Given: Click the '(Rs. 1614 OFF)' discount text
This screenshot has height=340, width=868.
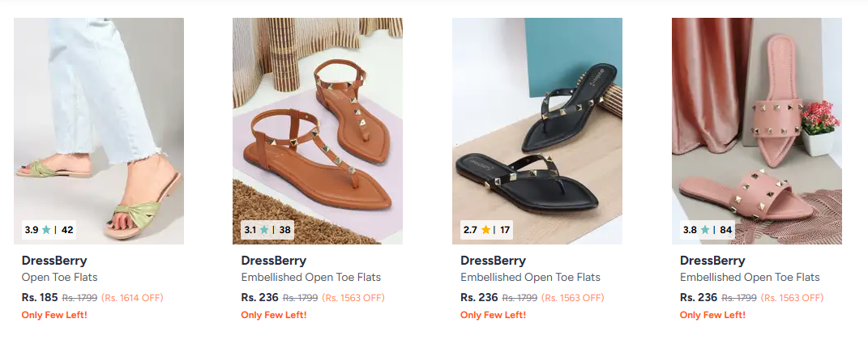Looking at the screenshot, I should click(131, 298).
